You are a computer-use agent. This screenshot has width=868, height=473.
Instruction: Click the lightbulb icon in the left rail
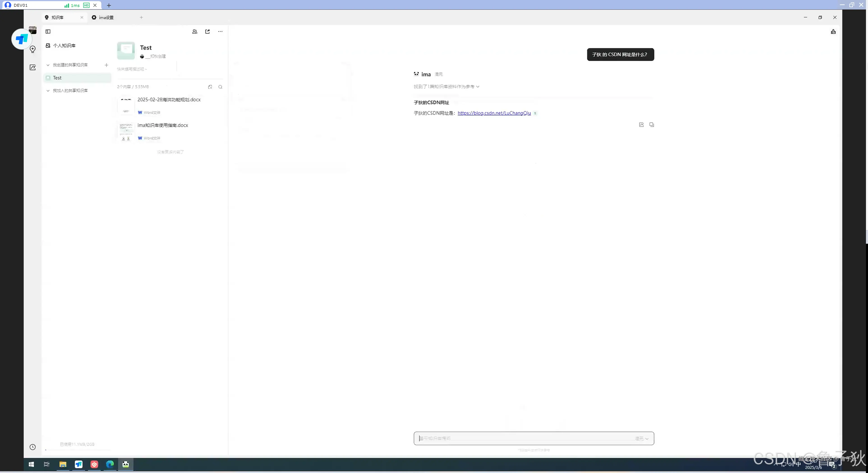[x=33, y=50]
